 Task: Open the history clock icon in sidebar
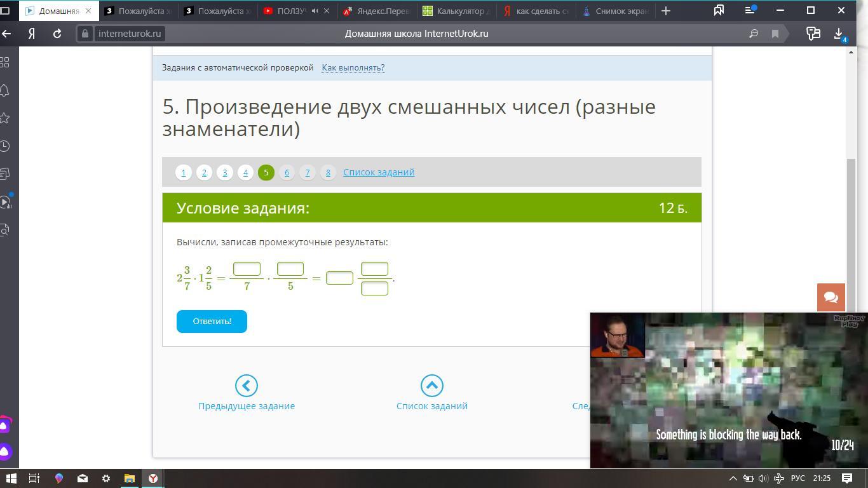click(5, 146)
